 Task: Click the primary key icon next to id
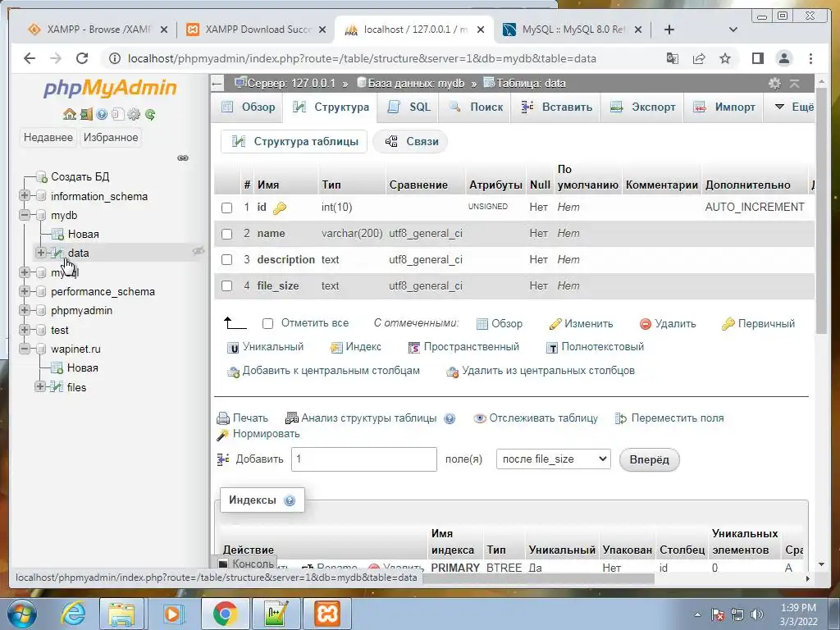coord(280,208)
